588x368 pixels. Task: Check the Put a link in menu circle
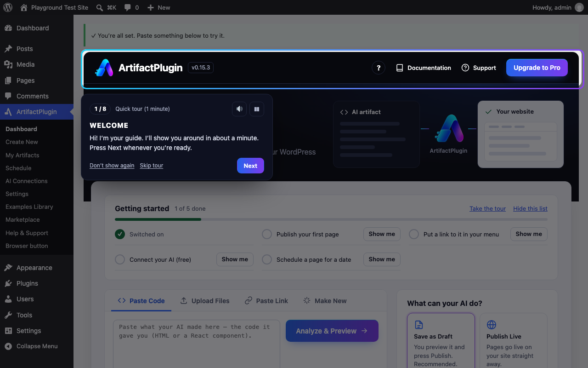(x=414, y=234)
